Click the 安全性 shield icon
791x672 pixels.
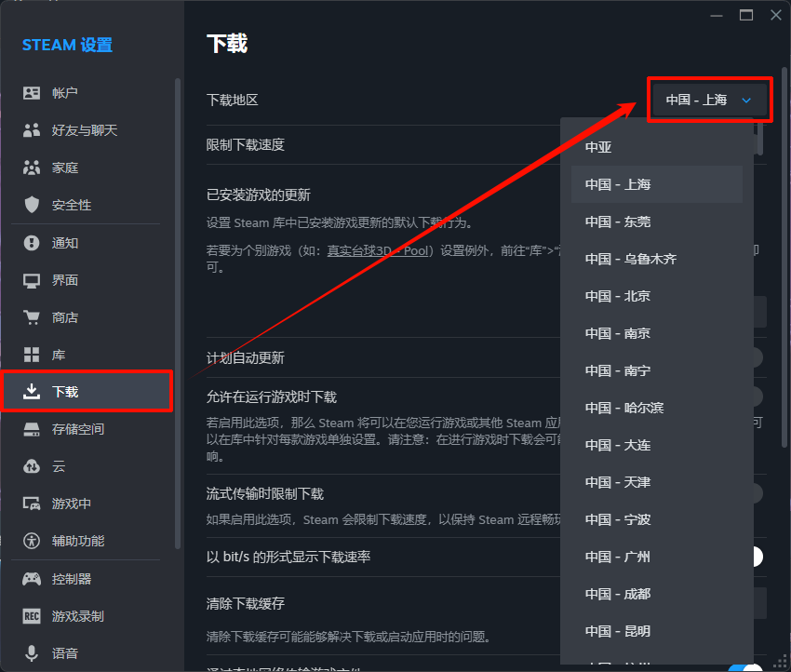32,205
